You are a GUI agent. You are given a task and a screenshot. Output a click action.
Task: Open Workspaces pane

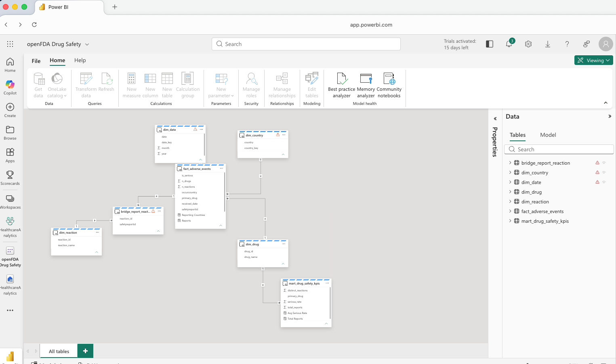tap(10, 201)
